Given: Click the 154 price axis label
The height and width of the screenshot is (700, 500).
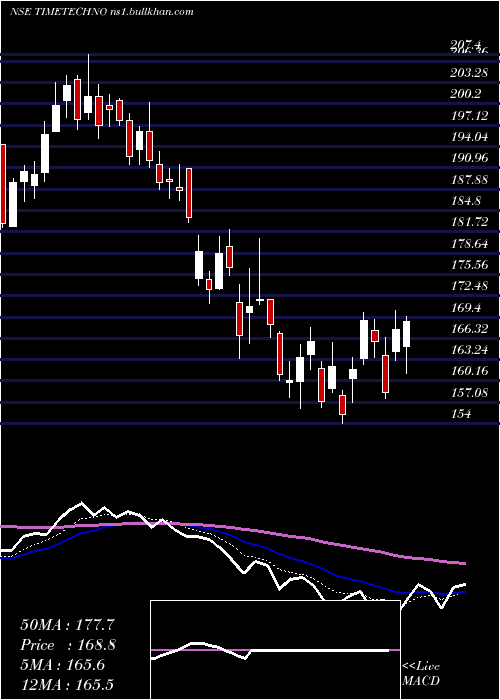Looking at the screenshot, I should [x=461, y=414].
